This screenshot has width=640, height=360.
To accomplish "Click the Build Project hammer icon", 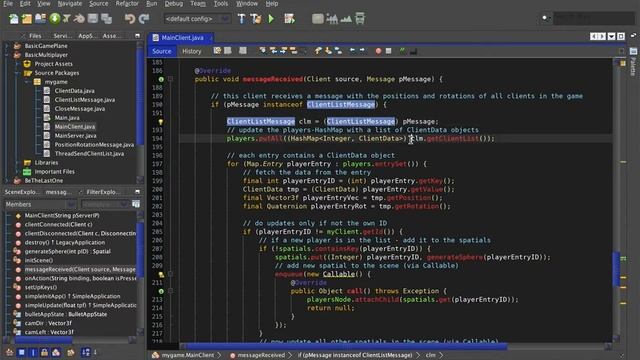I will (242, 19).
